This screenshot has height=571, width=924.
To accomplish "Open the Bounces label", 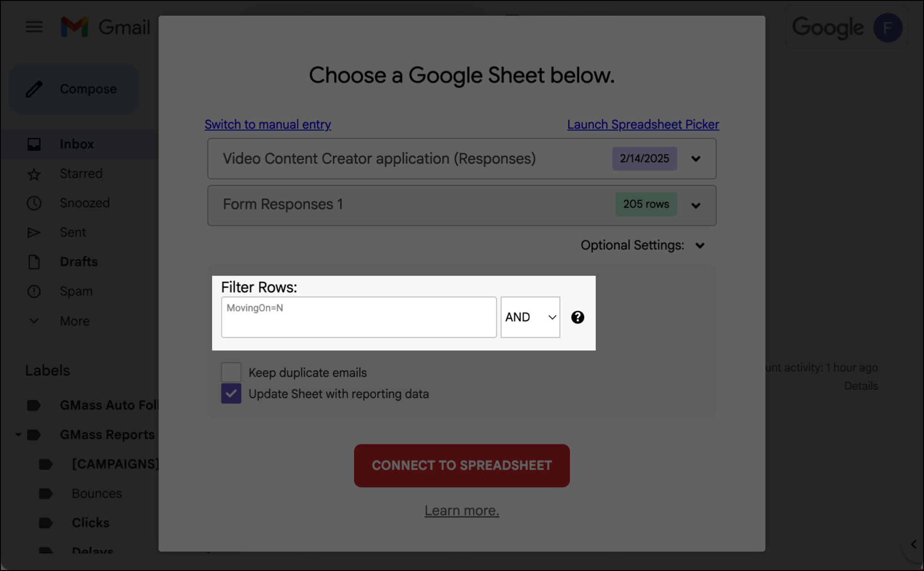I will coord(97,493).
